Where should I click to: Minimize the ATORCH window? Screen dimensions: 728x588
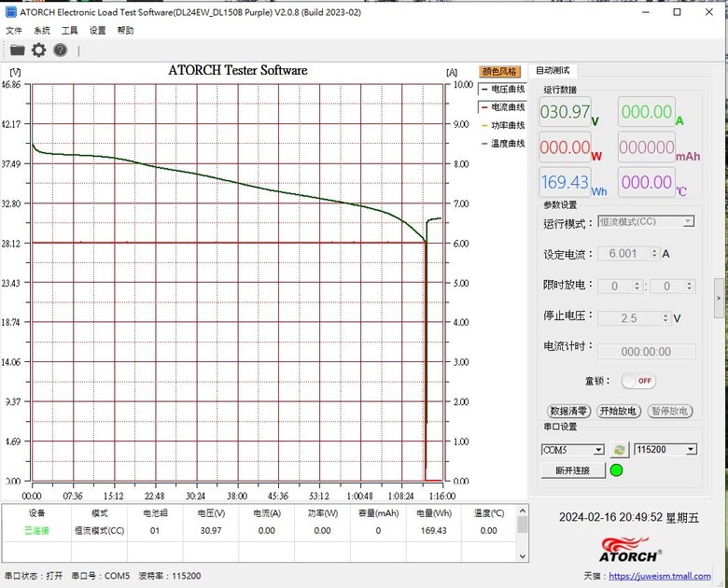coord(645,12)
